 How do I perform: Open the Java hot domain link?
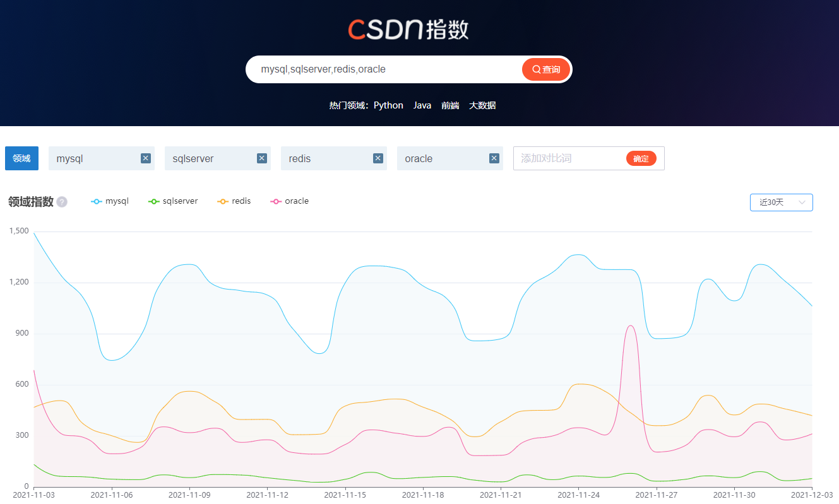click(422, 105)
